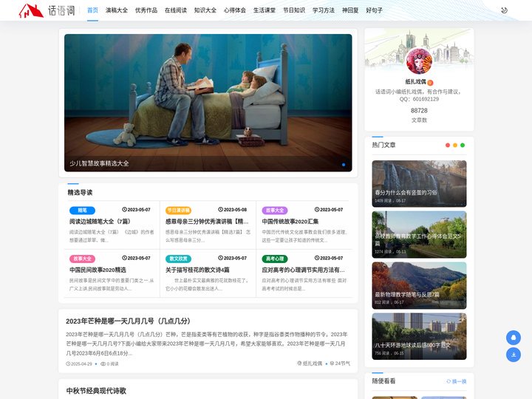Click the pink 故事大全 tag
This screenshot has width=532, height=399.
tap(82, 259)
